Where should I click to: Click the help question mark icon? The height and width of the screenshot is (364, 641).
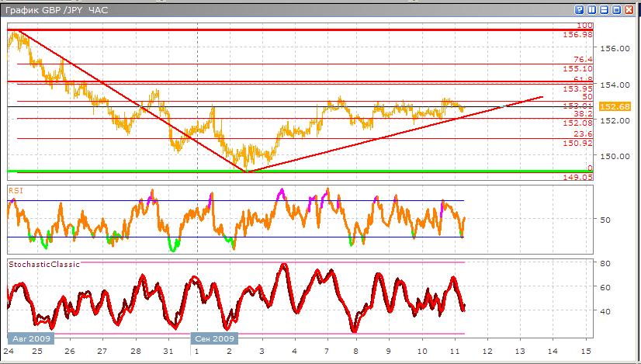579,10
